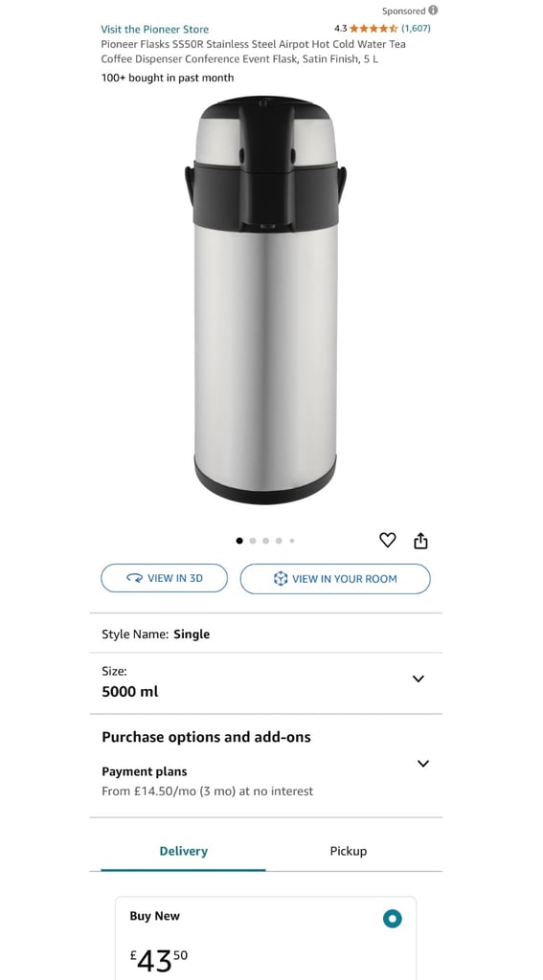Click the VIEW IN 3D button
Screen dimensions: 543x980
[165, 578]
